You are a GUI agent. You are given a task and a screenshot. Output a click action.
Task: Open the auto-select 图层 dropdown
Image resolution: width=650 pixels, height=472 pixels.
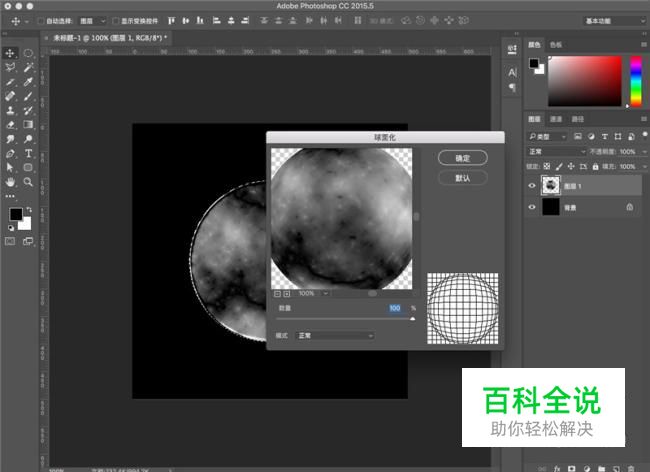tap(92, 21)
